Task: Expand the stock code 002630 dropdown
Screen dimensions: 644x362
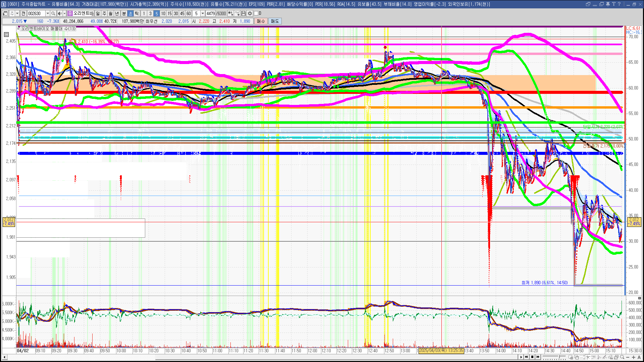Action: point(48,13)
